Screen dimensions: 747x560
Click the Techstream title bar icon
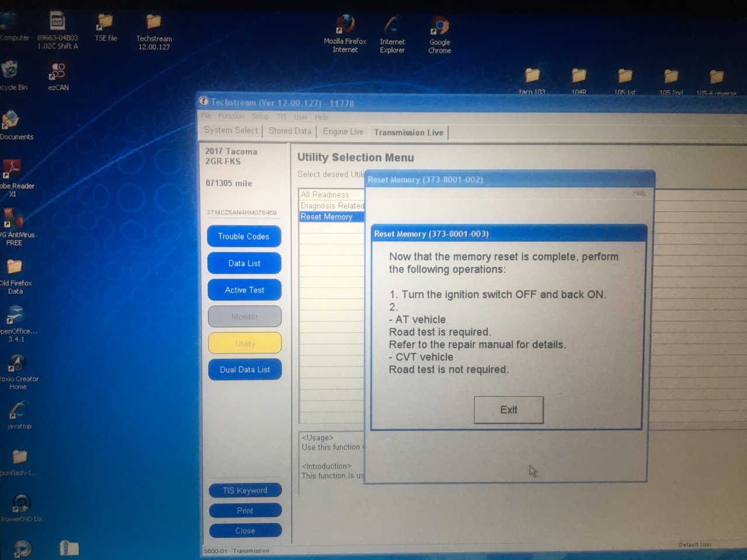[204, 101]
